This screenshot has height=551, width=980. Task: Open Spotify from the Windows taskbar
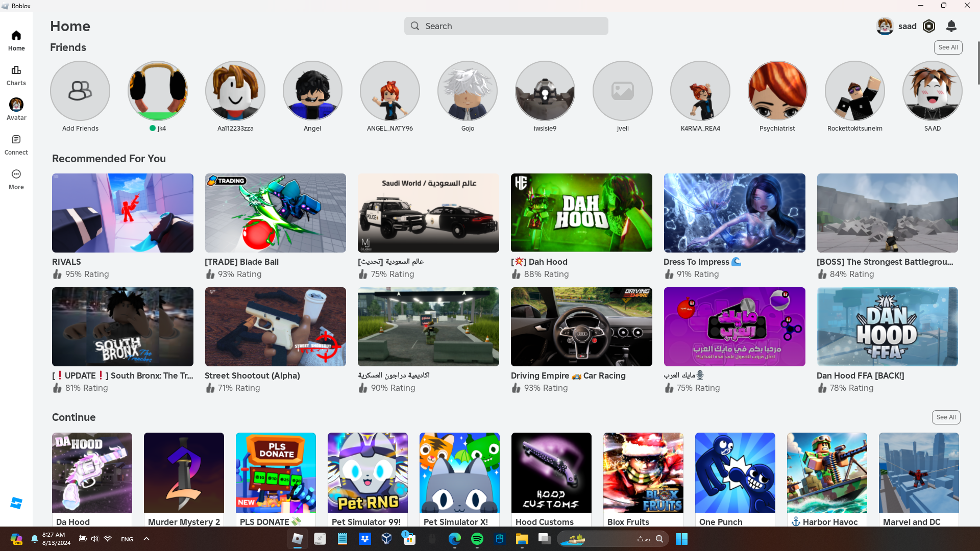477,539
